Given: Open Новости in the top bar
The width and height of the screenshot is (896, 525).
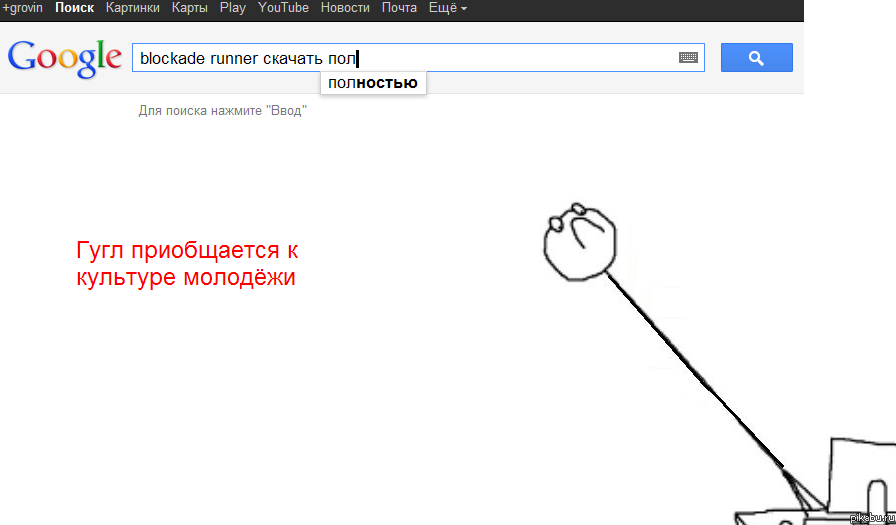Looking at the screenshot, I should [345, 8].
